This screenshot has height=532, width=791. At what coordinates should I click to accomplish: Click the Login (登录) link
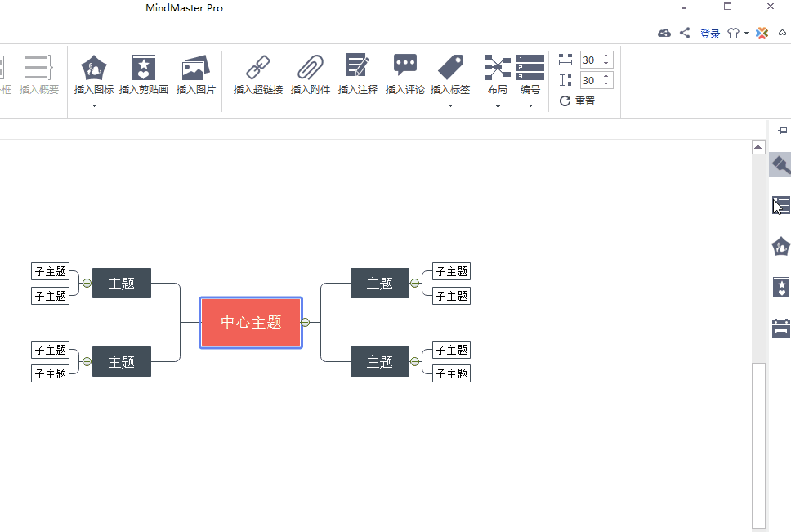point(710,34)
